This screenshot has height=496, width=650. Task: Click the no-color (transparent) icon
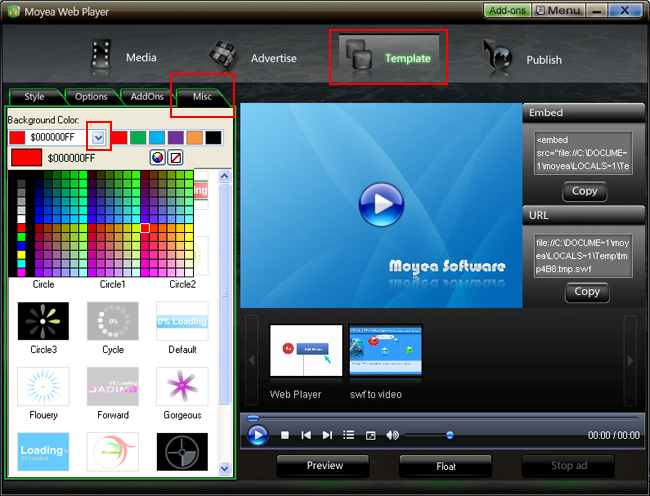coord(176,157)
